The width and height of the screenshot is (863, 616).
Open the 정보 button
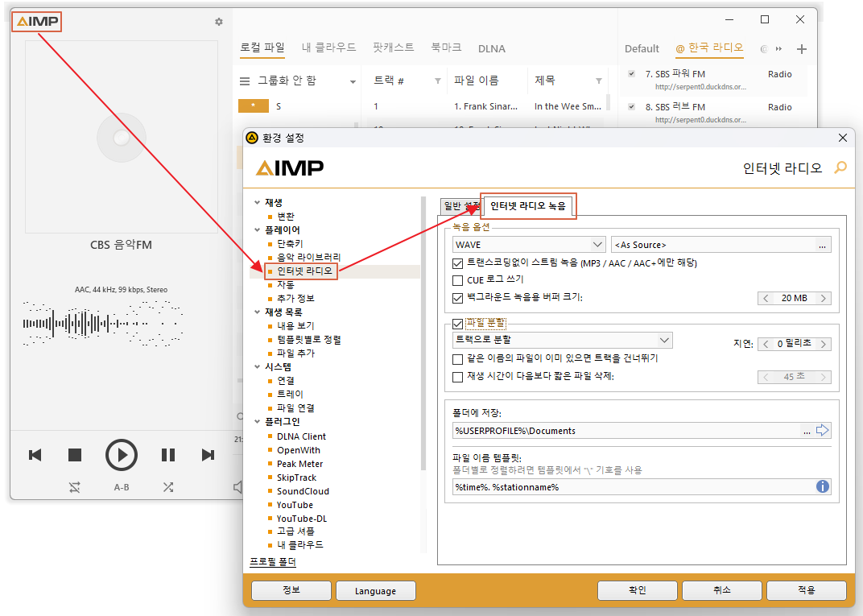click(291, 590)
